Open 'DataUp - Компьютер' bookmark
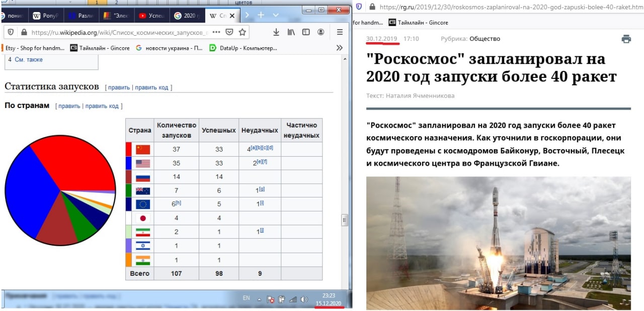 [x=243, y=48]
